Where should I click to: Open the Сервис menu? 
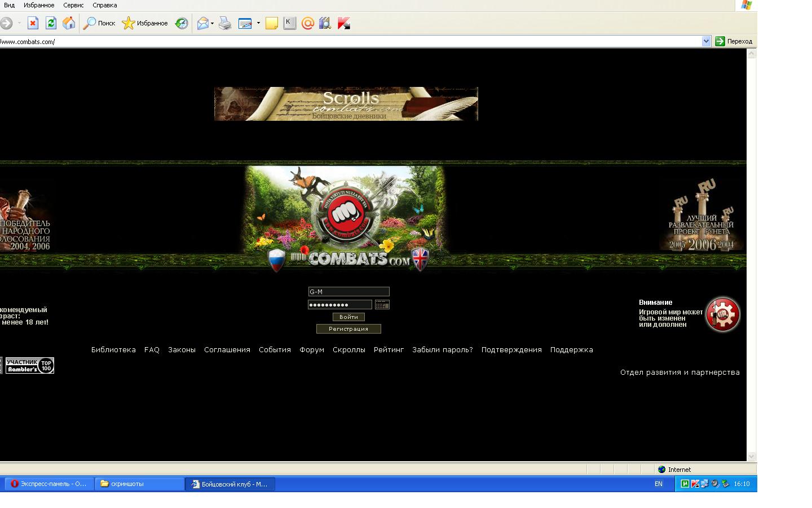pyautogui.click(x=73, y=5)
